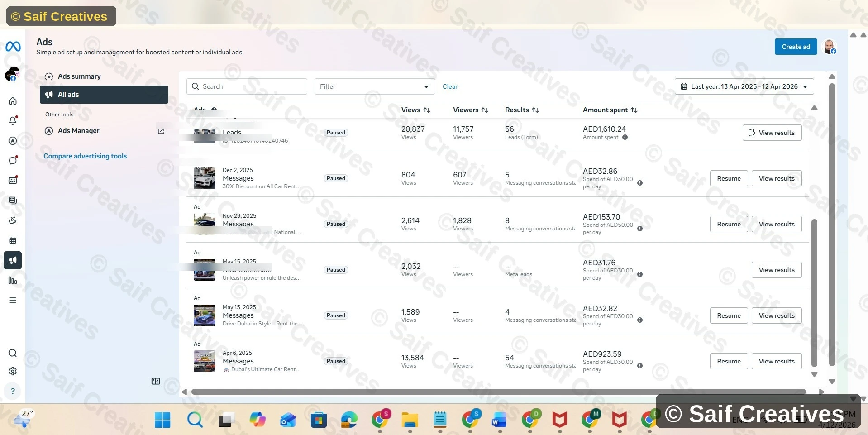Image resolution: width=868 pixels, height=435 pixels.
Task: Sort the table by Amount spent column
Action: [x=610, y=110]
